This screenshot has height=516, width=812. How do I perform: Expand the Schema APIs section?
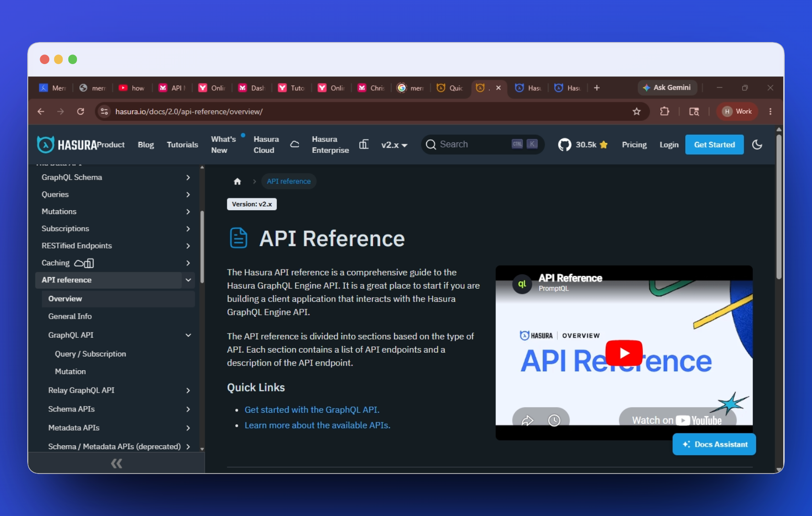click(188, 409)
